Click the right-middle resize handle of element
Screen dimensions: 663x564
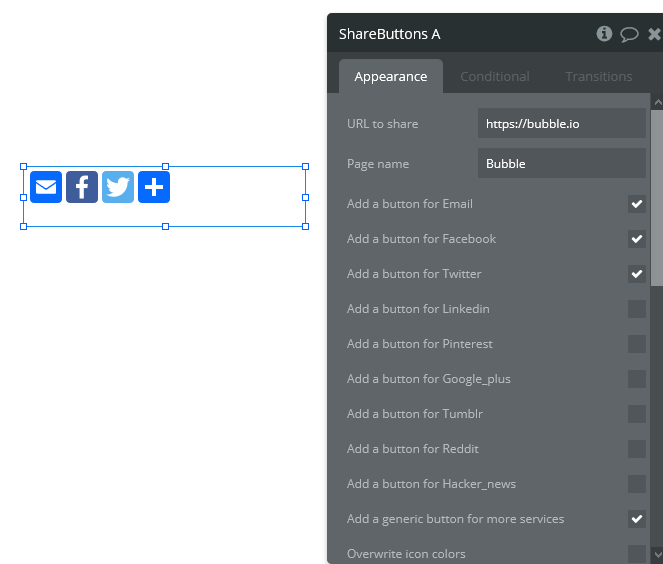click(305, 197)
